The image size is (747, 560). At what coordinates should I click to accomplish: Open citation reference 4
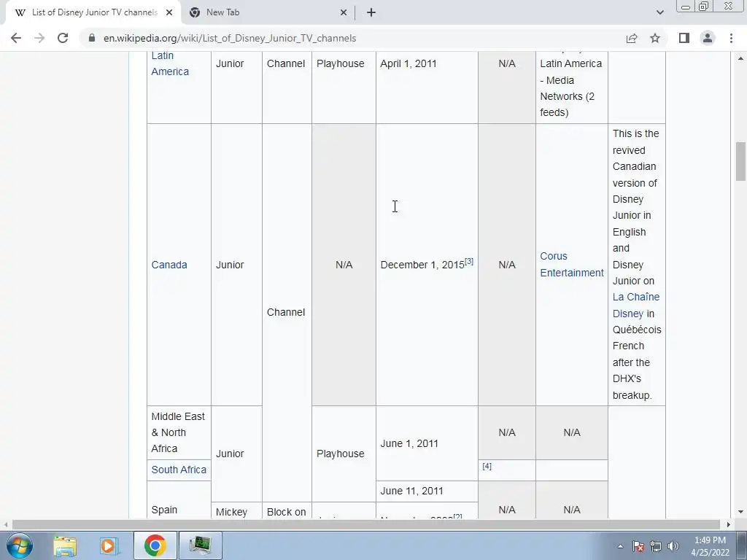click(x=487, y=466)
